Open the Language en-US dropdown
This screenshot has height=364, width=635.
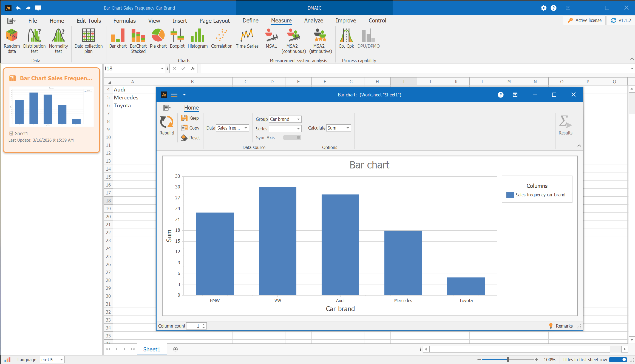(x=61, y=360)
